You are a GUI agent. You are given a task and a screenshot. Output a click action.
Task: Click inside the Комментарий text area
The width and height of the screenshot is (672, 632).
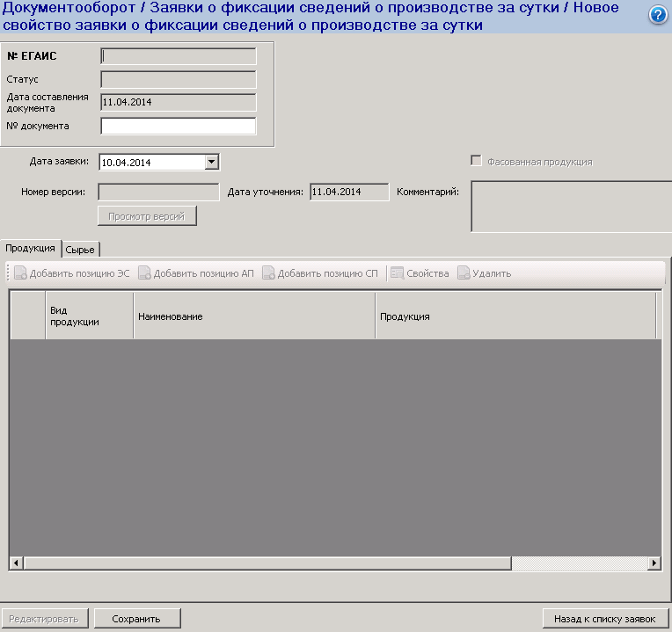click(x=571, y=207)
